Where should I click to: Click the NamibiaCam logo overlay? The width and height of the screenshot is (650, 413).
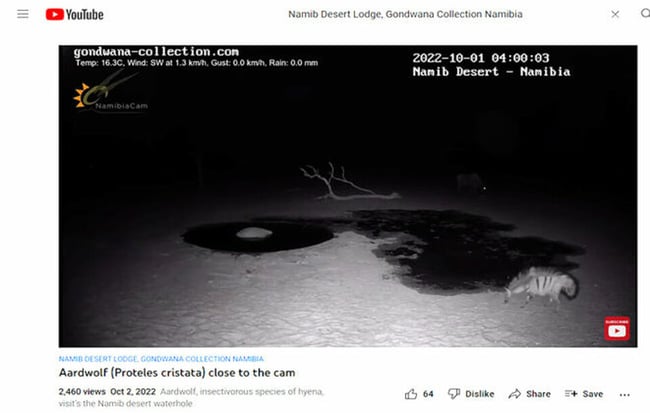point(110,92)
